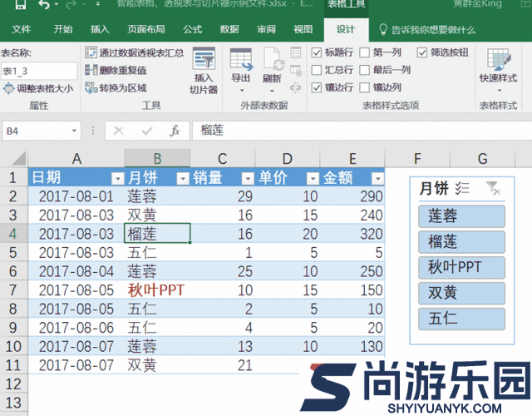
Task: Switch to the Page Layout (页面布局) tab
Action: coord(146,30)
